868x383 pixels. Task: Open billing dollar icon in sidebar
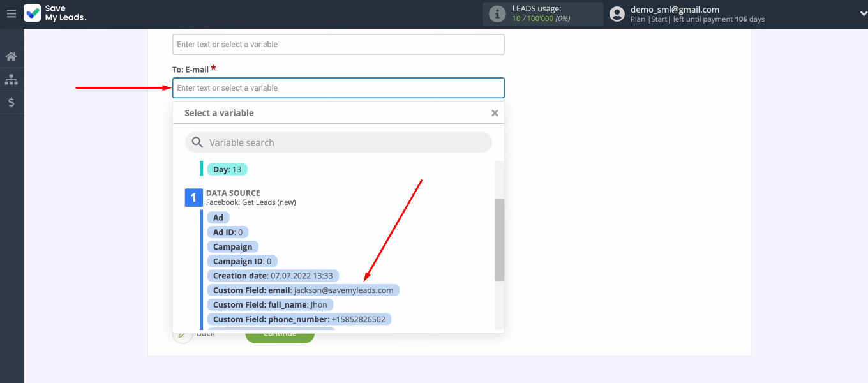click(x=11, y=102)
